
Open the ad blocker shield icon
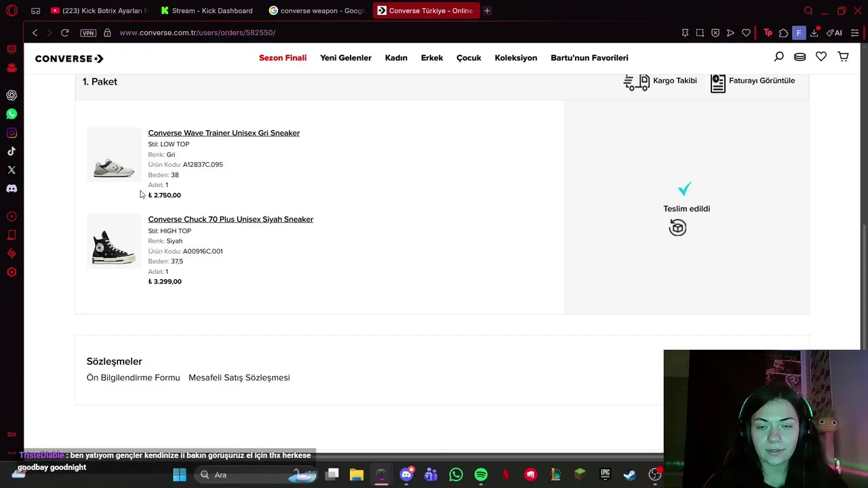point(715,33)
